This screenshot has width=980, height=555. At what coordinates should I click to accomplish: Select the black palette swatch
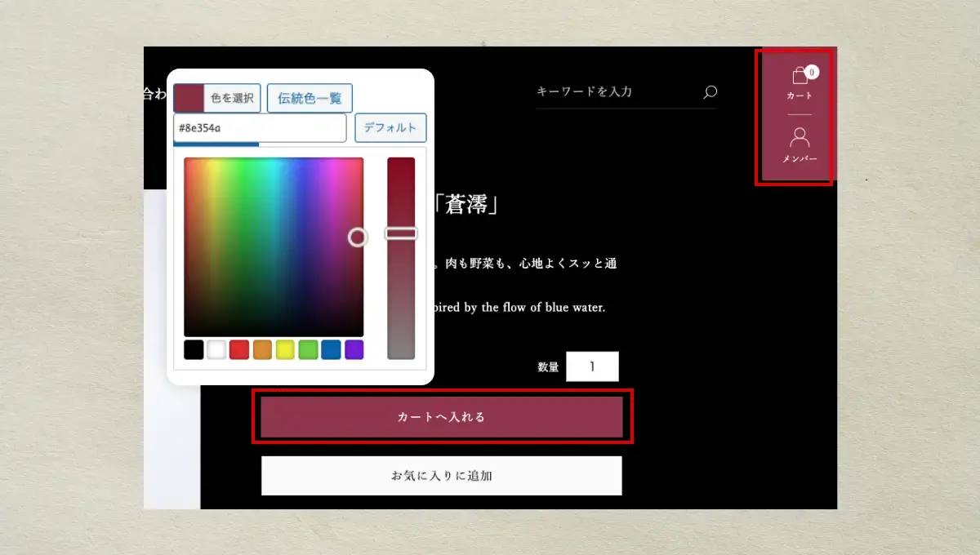coord(194,350)
